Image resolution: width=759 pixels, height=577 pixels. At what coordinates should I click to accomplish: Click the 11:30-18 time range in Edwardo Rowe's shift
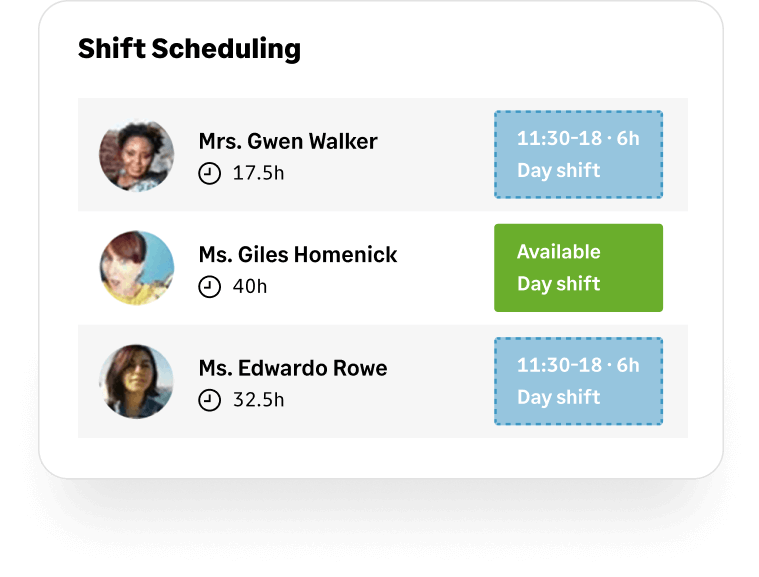pos(560,366)
